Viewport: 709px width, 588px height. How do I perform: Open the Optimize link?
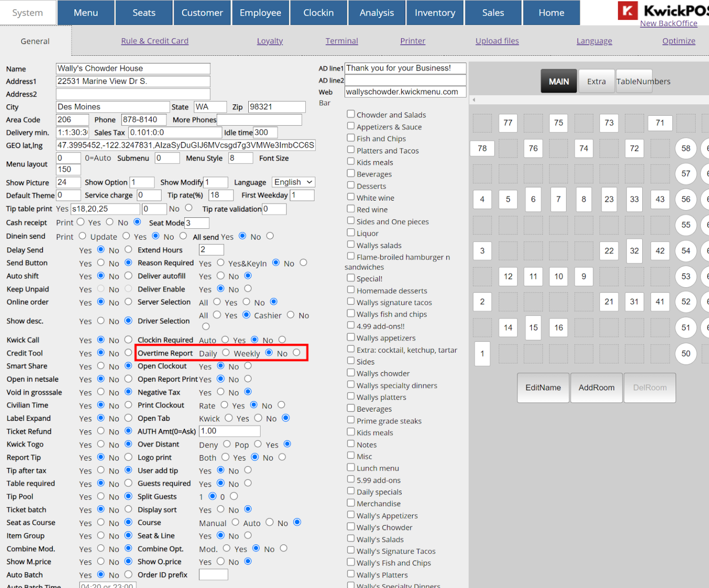point(679,41)
